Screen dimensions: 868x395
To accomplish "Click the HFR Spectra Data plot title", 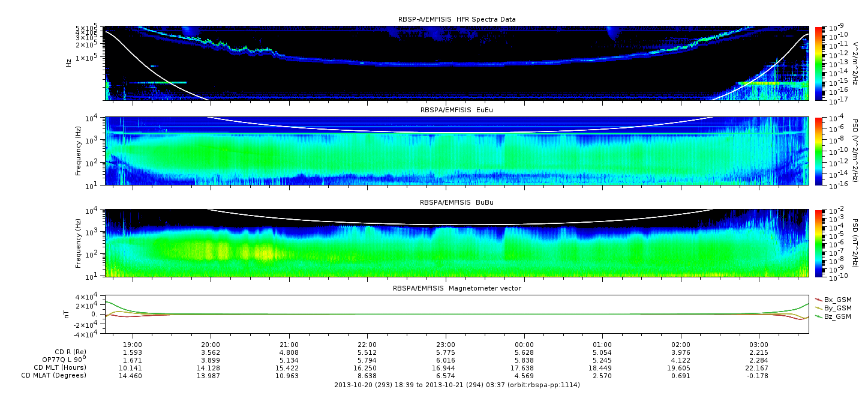I will pyautogui.click(x=456, y=19).
